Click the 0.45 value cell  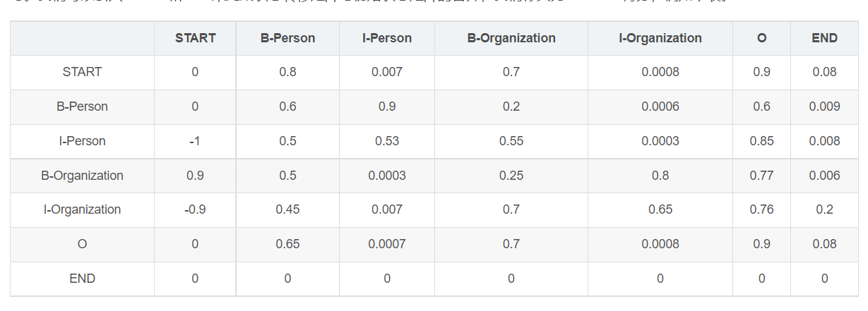[x=287, y=209]
